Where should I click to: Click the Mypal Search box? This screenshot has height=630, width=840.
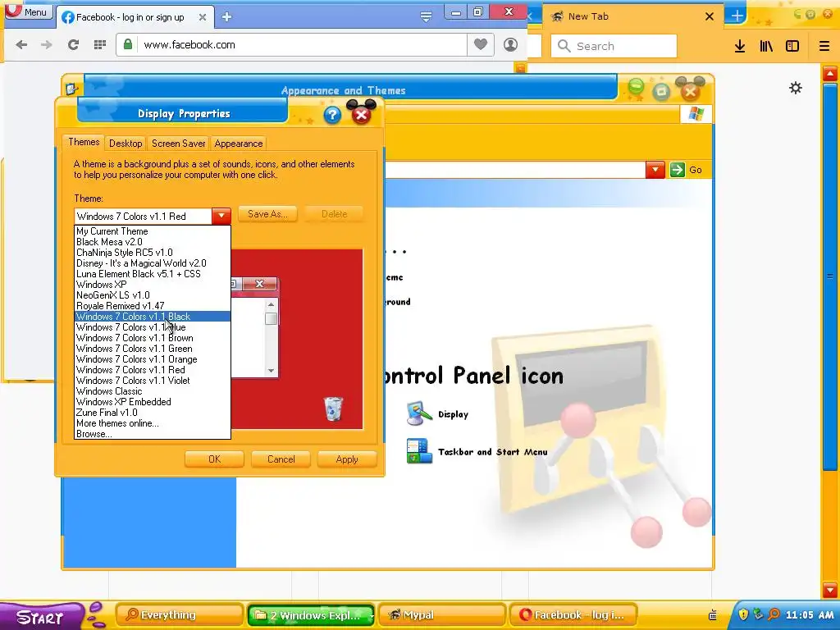pos(614,46)
